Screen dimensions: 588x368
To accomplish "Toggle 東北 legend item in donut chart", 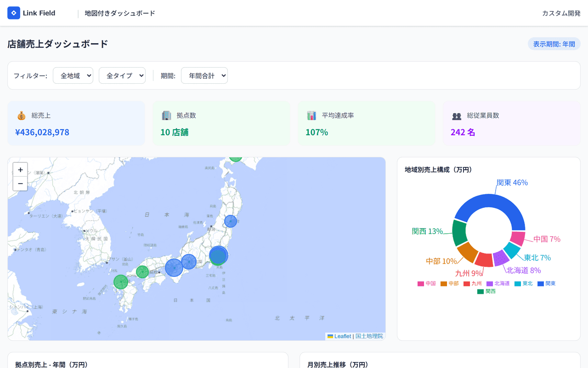I will (x=524, y=283).
